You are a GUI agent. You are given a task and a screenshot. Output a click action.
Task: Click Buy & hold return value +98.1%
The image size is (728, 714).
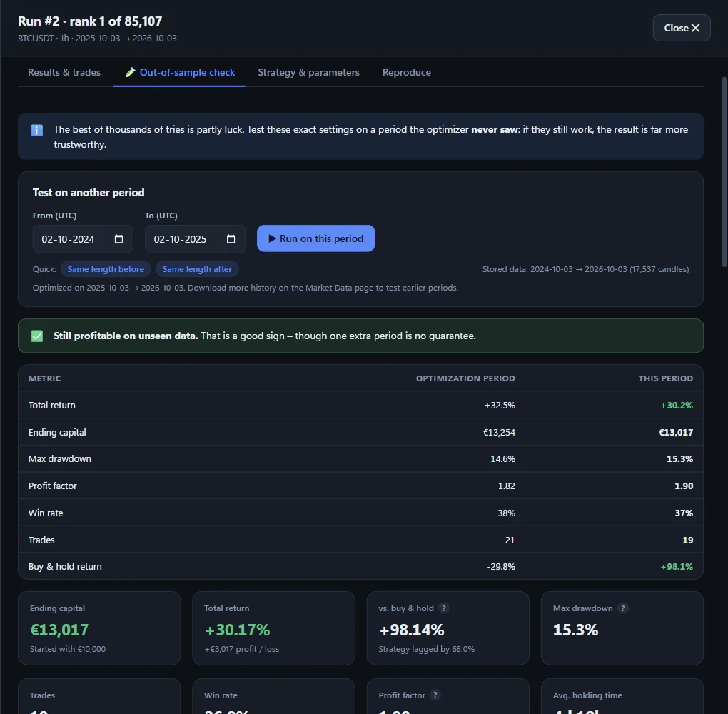(677, 567)
